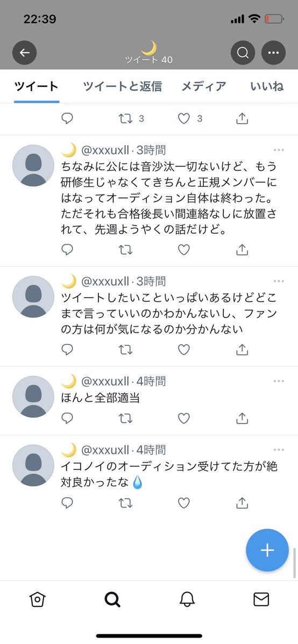Open Notifications bell in bottom bar

187,600
